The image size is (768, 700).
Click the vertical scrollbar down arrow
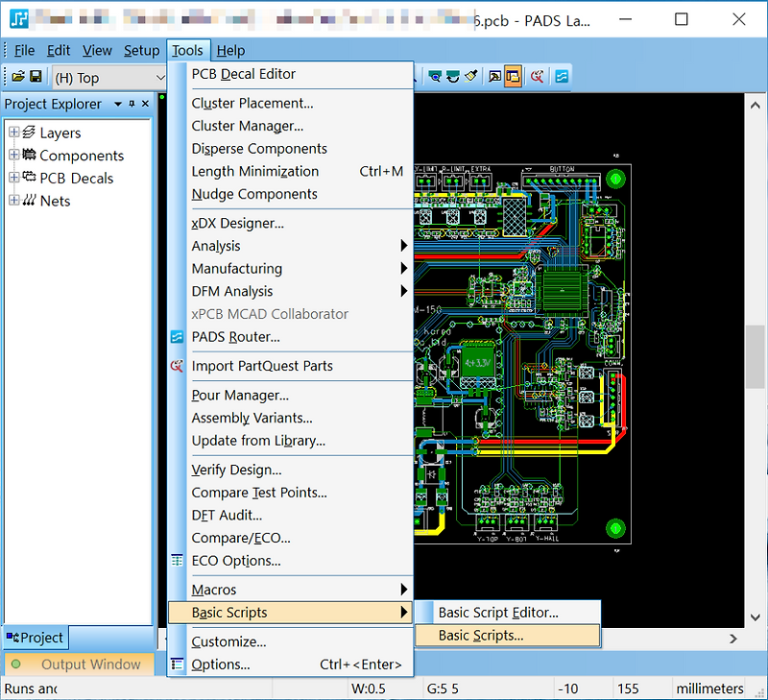756,617
